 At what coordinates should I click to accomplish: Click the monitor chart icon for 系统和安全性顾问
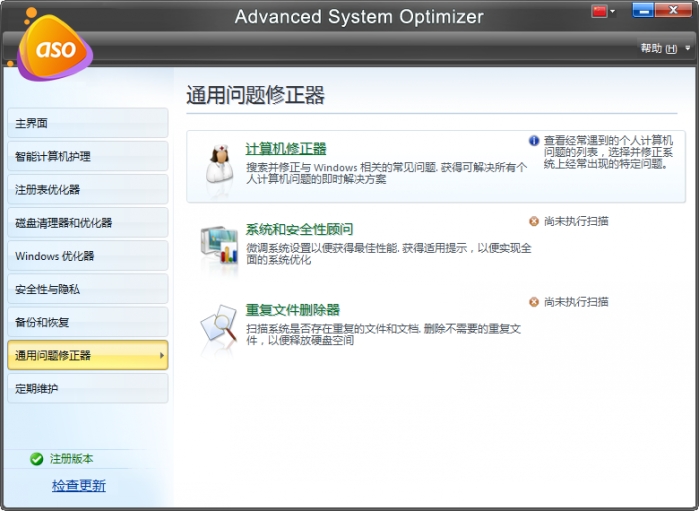pos(219,245)
